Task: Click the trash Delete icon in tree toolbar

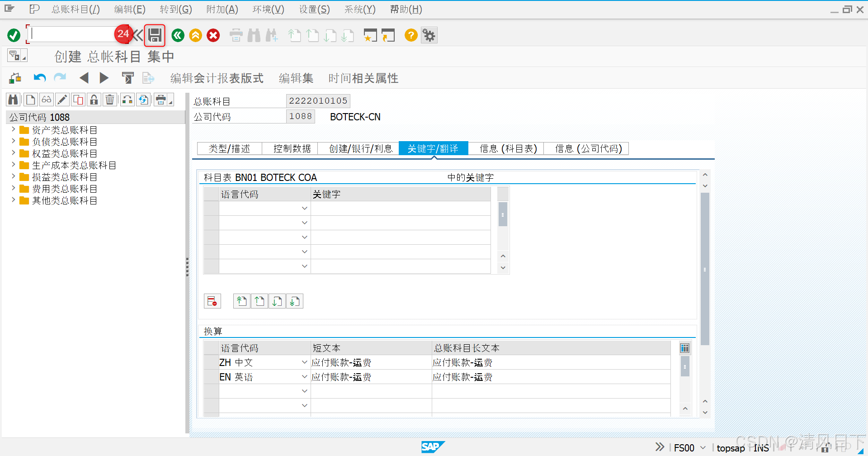Action: coord(110,100)
